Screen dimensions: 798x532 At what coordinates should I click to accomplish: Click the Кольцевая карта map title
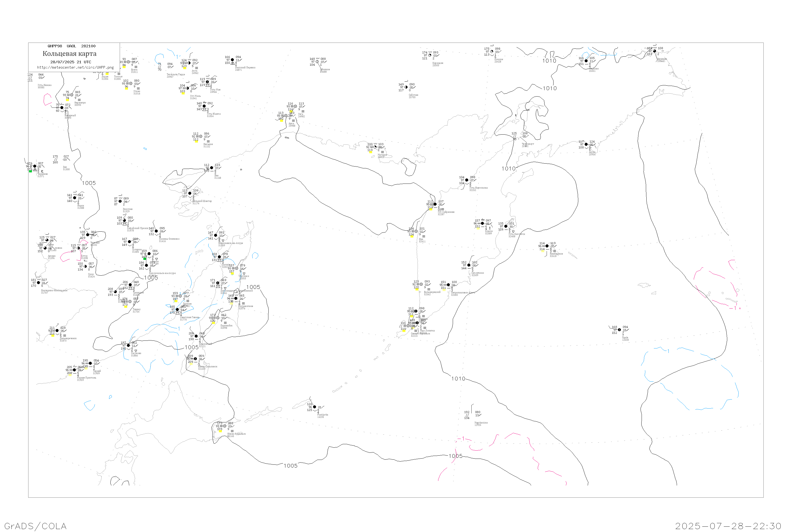coord(69,54)
